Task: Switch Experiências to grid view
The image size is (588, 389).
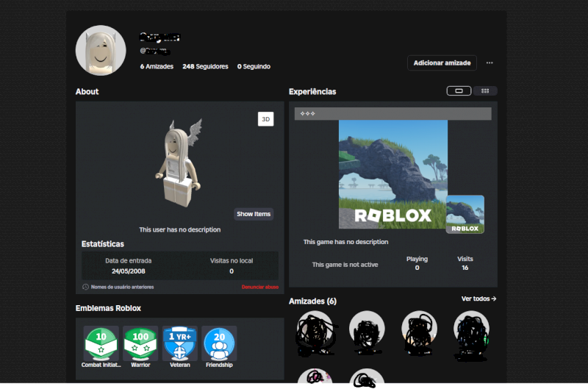Action: coord(485,90)
